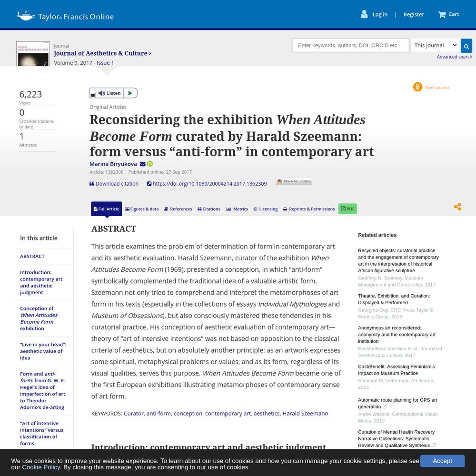The height and width of the screenshot is (476, 476).
Task: Open the shopping cart icon
Action: pos(442,15)
